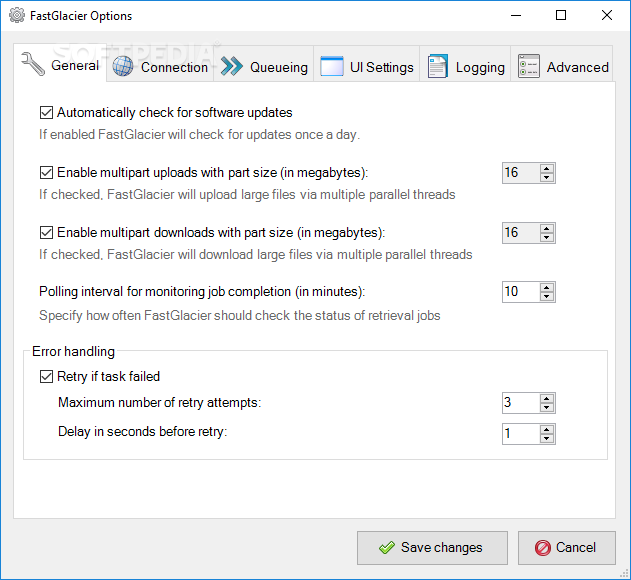This screenshot has width=631, height=580.
Task: Click the green checkmark on Save changes
Action: 387,547
